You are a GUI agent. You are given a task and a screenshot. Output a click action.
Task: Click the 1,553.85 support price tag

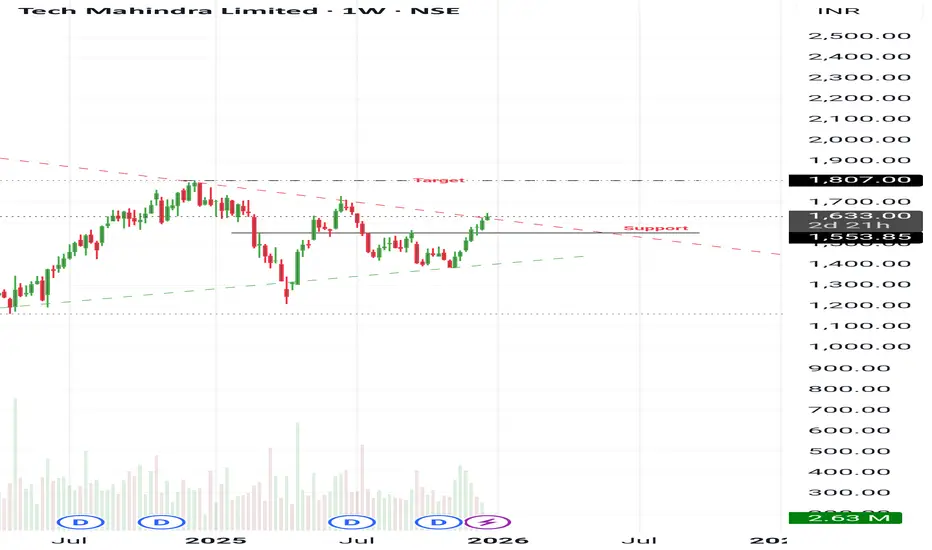pos(855,237)
